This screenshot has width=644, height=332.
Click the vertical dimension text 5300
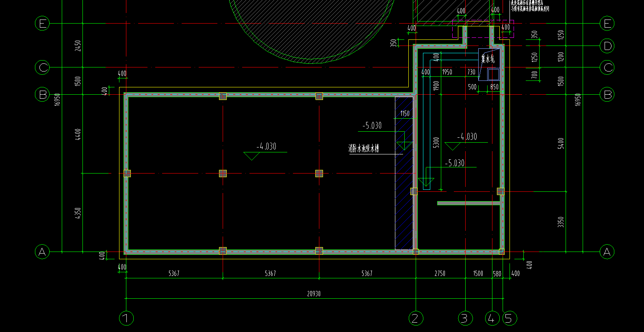(436, 143)
